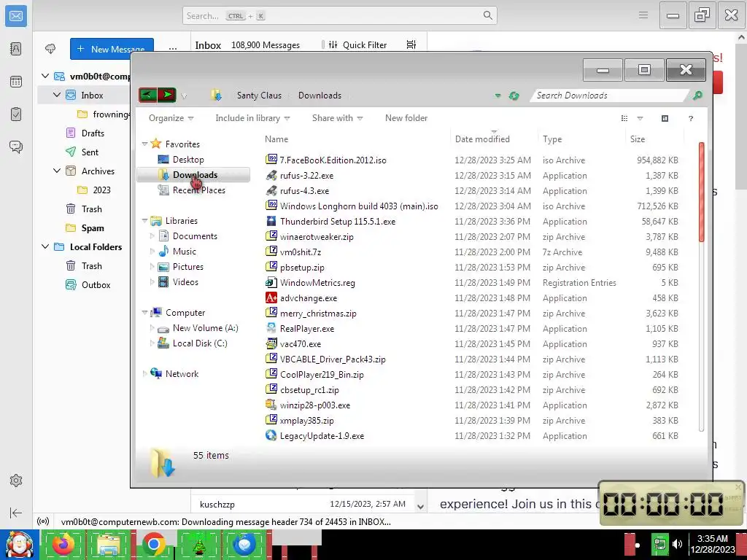Screen dimensions: 747x560
Task: Collapse vm0b0t account folder tree
Action: pyautogui.click(x=45, y=76)
